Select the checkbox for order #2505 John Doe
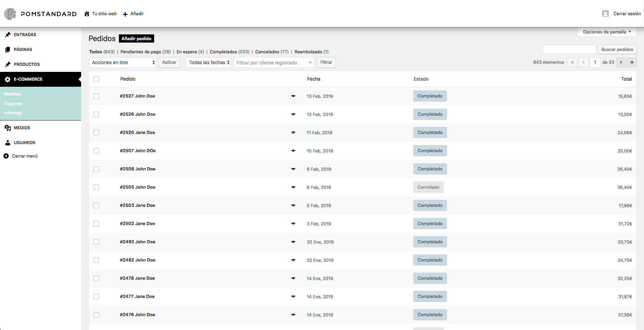The image size is (644, 330). 96,187
